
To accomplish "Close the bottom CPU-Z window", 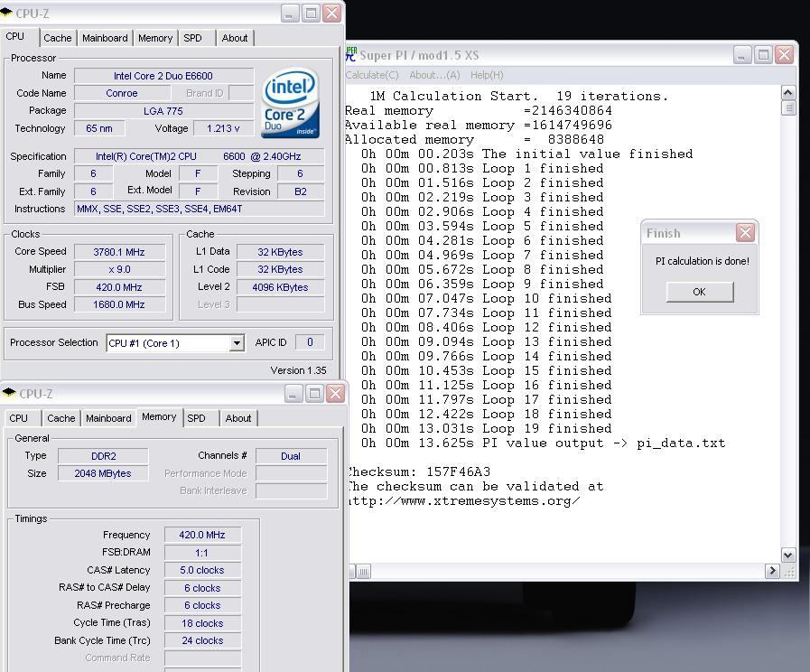I will tap(336, 394).
